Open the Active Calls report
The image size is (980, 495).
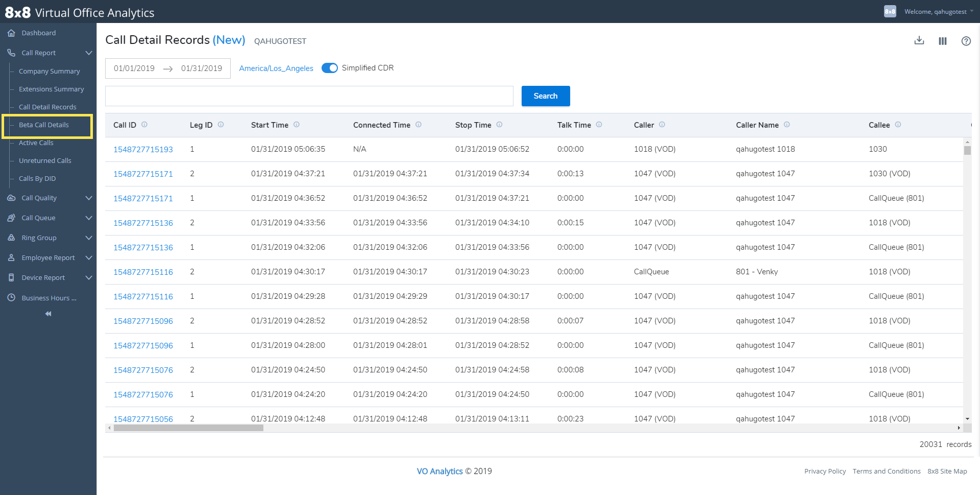36,143
